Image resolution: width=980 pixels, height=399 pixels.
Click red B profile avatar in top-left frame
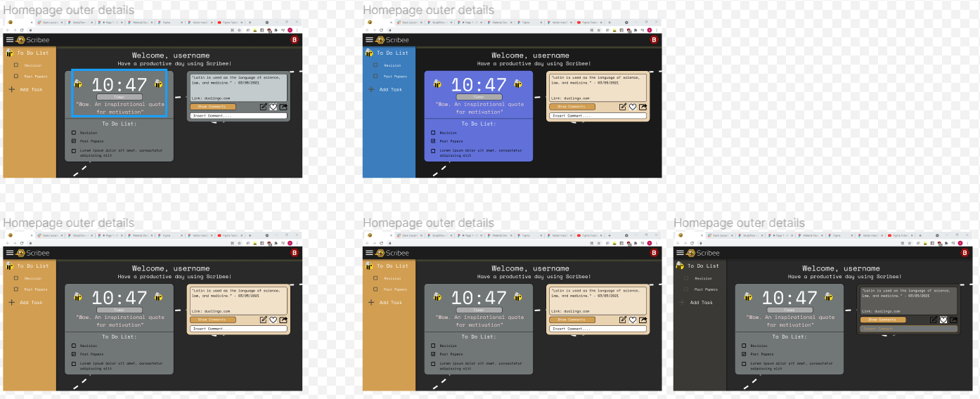pyautogui.click(x=295, y=40)
